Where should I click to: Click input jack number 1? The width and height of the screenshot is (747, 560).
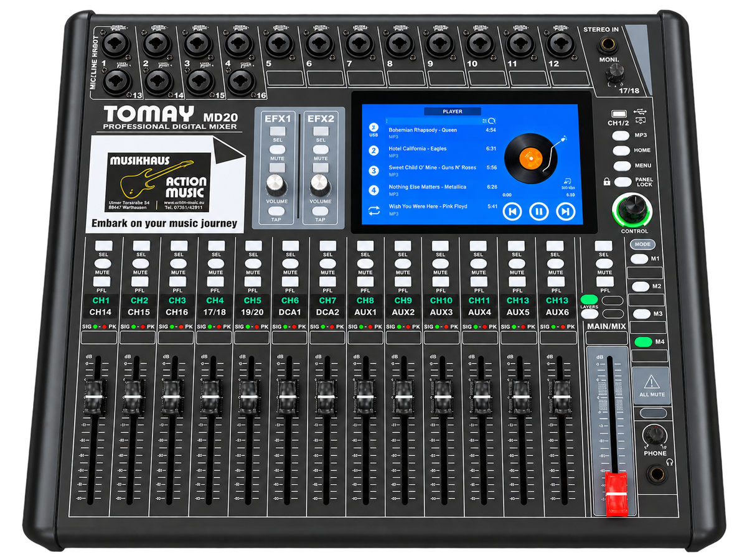pos(116,45)
